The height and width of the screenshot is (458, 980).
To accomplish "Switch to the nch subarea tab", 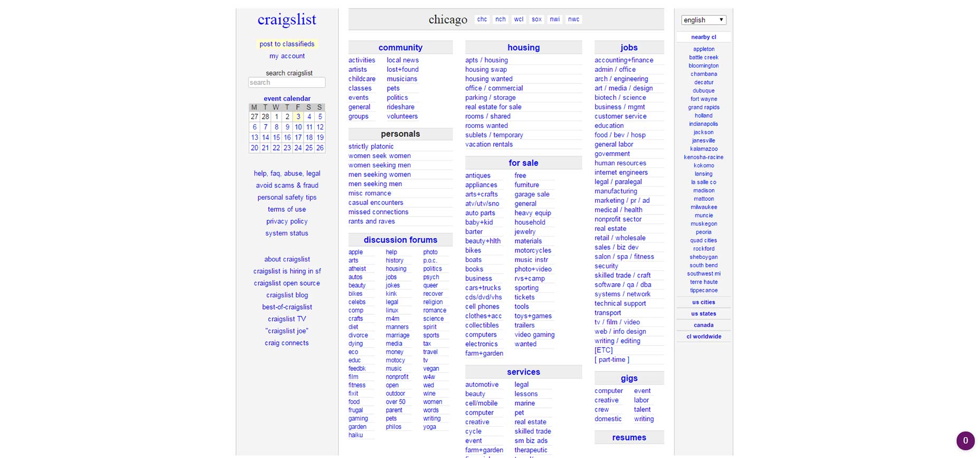I will pos(500,19).
